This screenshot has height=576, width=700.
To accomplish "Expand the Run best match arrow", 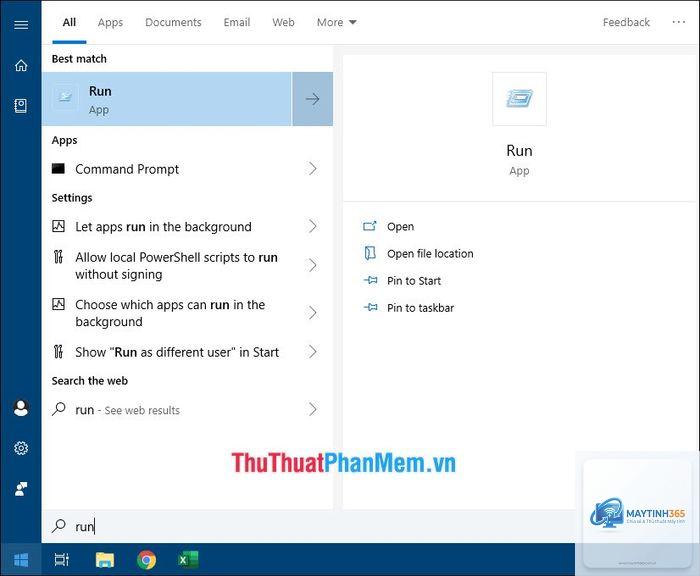I will [x=312, y=99].
